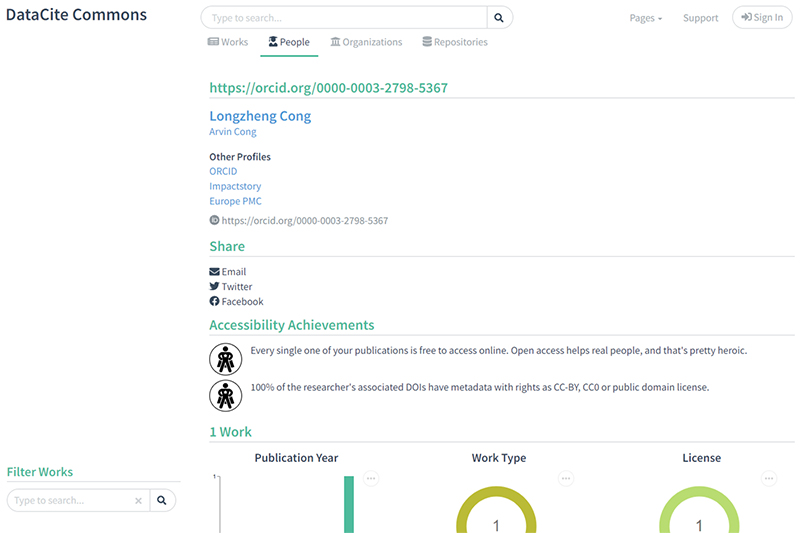
Task: Open Publication Year chart options menu
Action: click(x=371, y=479)
